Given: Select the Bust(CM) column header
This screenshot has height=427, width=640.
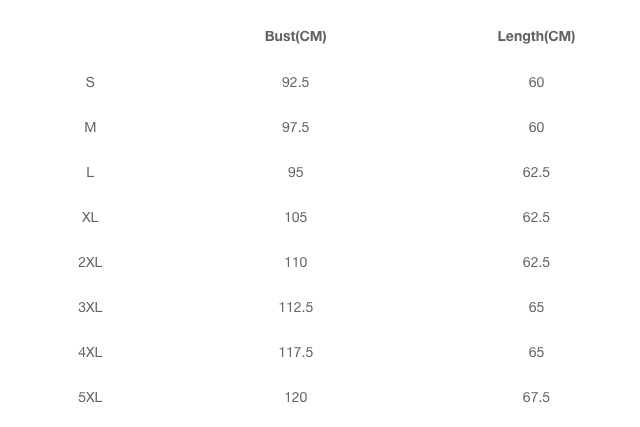Looking at the screenshot, I should tap(296, 36).
